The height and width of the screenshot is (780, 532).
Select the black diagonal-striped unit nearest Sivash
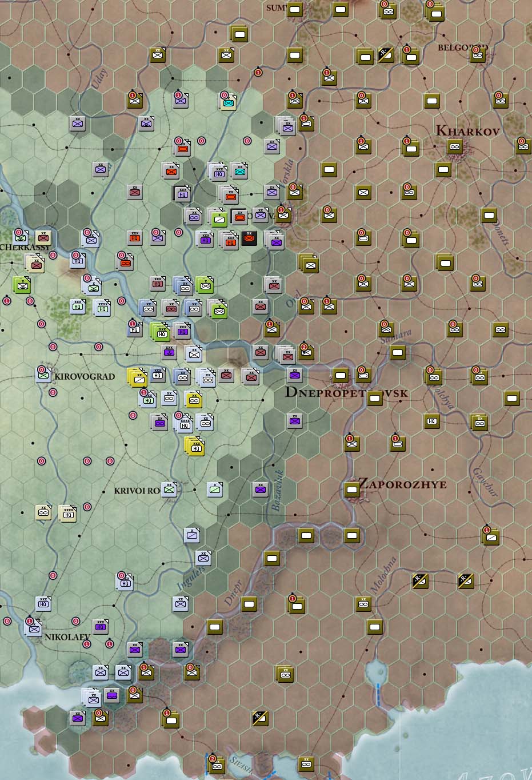point(261,718)
